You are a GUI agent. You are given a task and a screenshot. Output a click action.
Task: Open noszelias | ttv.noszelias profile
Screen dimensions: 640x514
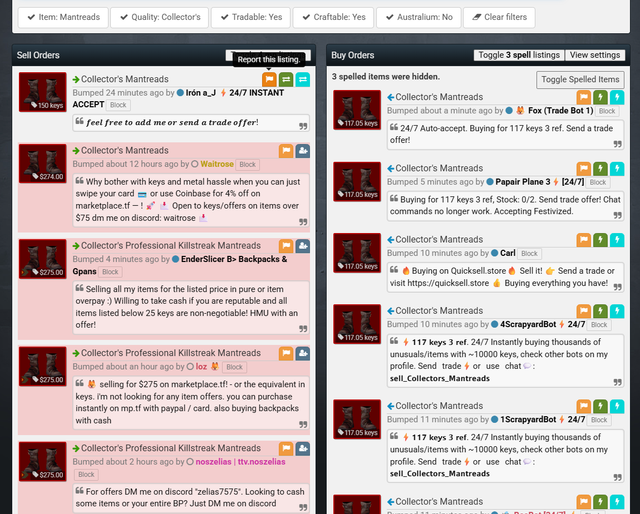point(240,462)
